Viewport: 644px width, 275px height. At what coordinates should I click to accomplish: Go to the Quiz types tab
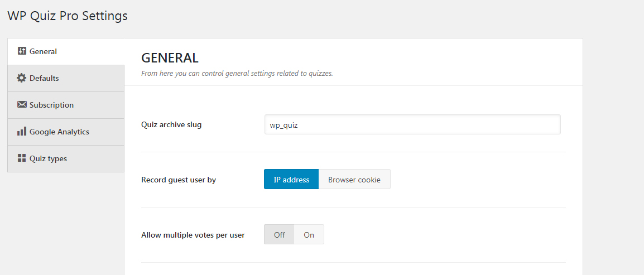click(66, 158)
